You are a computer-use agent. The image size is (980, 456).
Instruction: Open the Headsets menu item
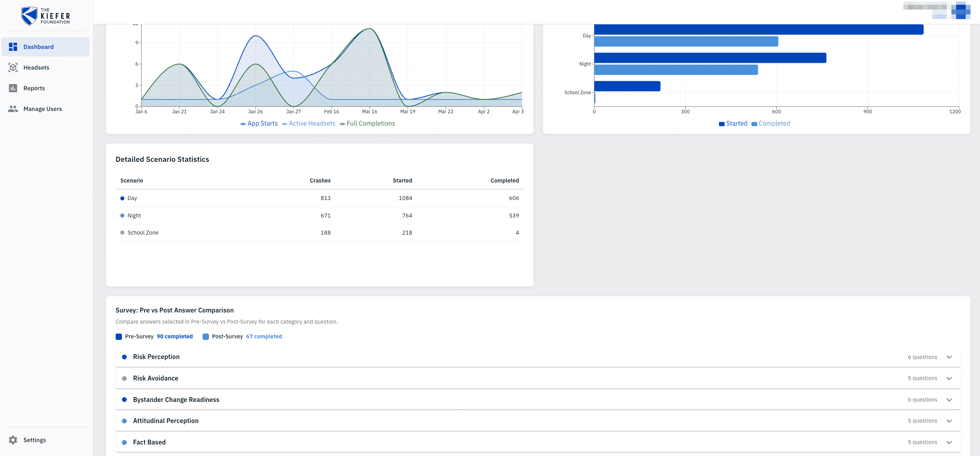[x=36, y=68]
